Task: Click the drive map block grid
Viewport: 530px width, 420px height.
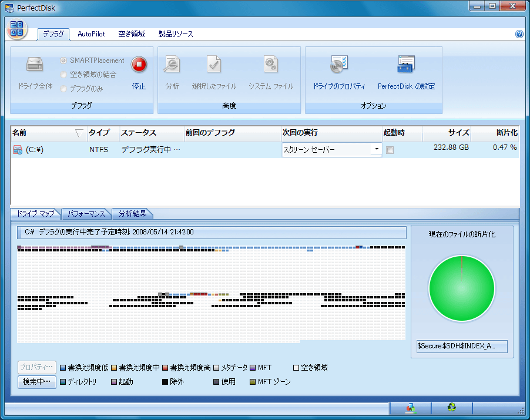Action: (212, 294)
